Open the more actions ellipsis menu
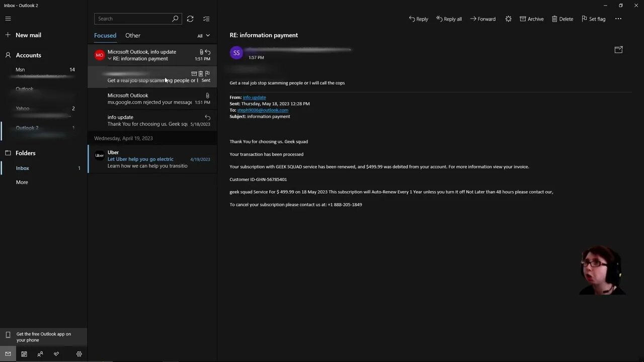Image resolution: width=644 pixels, height=362 pixels. (x=618, y=19)
